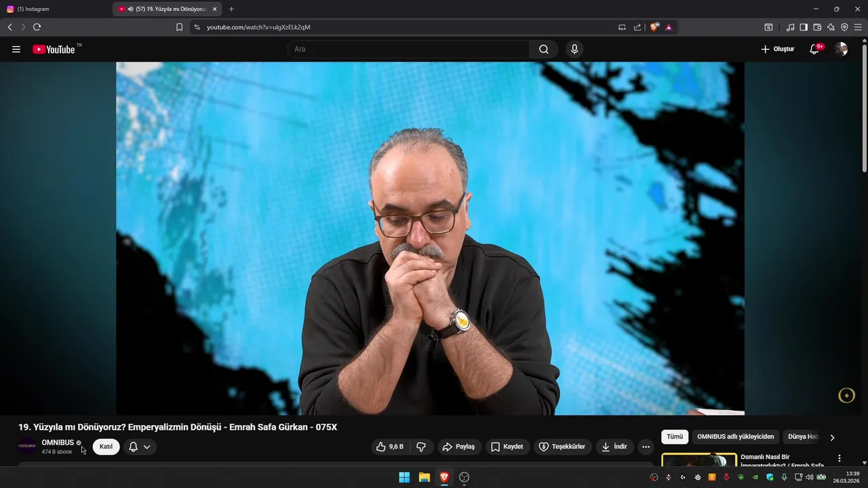
Task: Open the cast screen icon in address bar
Action: tap(622, 27)
